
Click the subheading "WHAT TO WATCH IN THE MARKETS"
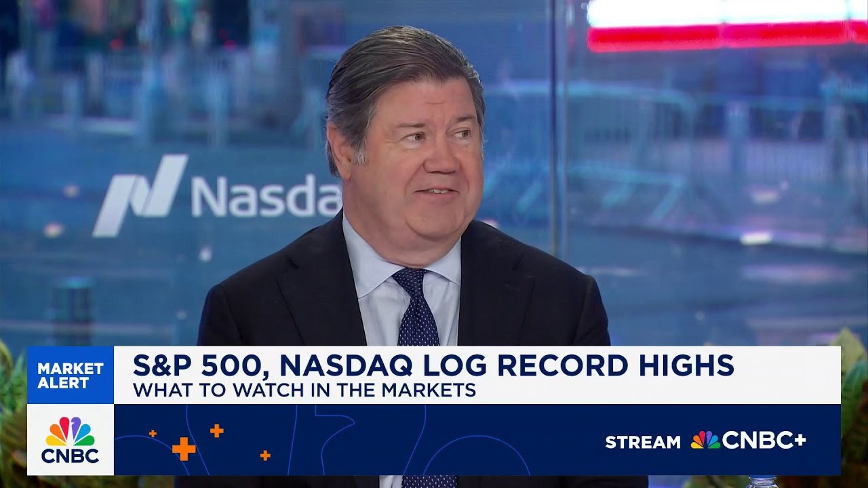[x=304, y=390]
